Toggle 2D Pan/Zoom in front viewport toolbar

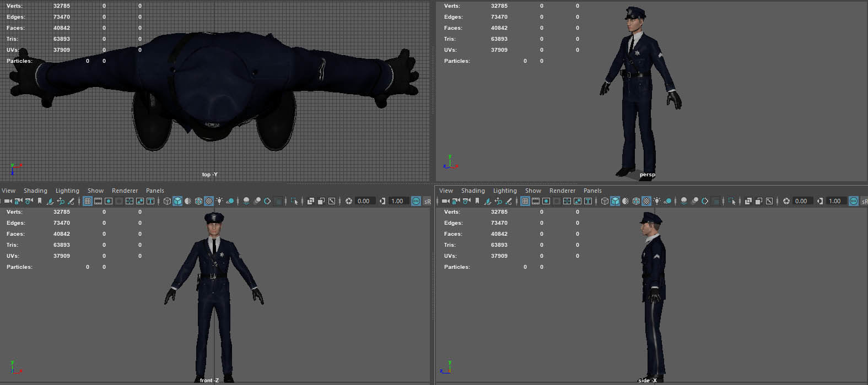click(x=61, y=201)
